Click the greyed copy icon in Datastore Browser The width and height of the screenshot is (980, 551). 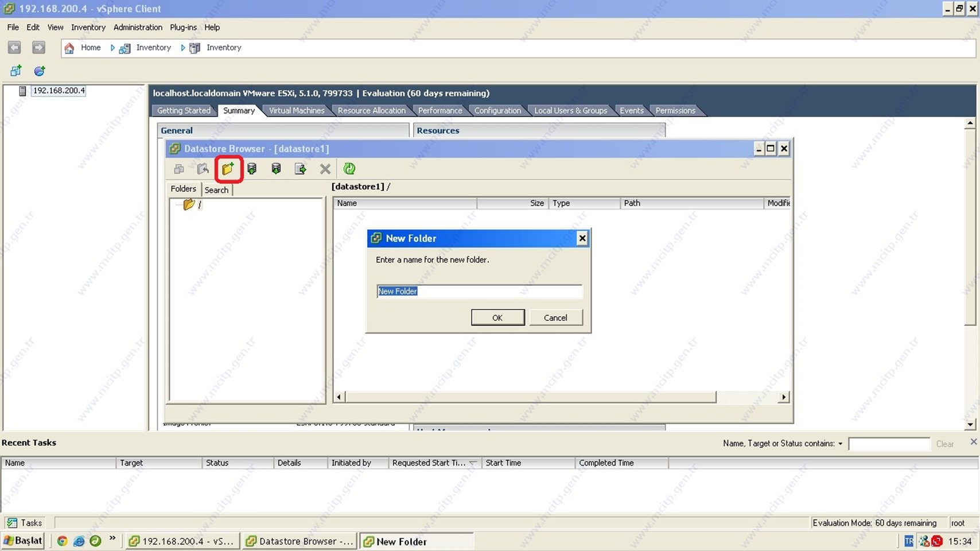pyautogui.click(x=179, y=169)
